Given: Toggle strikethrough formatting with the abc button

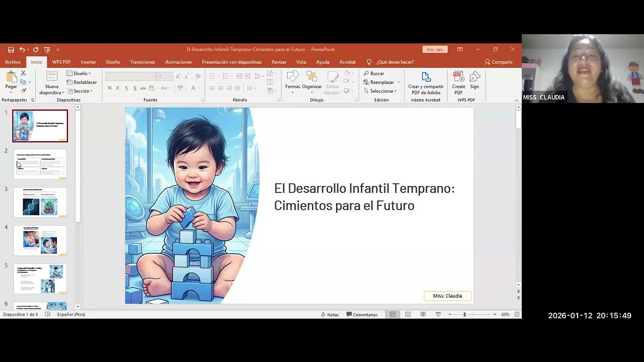Looking at the screenshot, I should (143, 88).
